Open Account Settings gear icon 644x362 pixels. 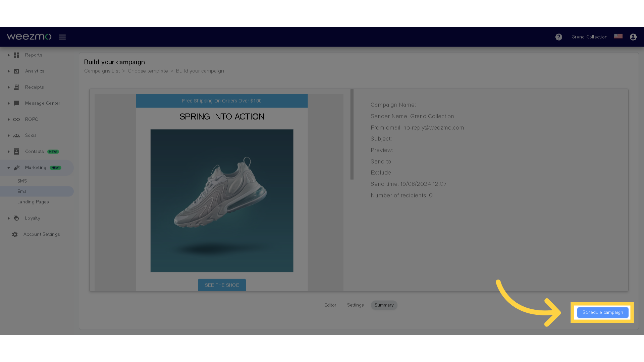point(15,234)
